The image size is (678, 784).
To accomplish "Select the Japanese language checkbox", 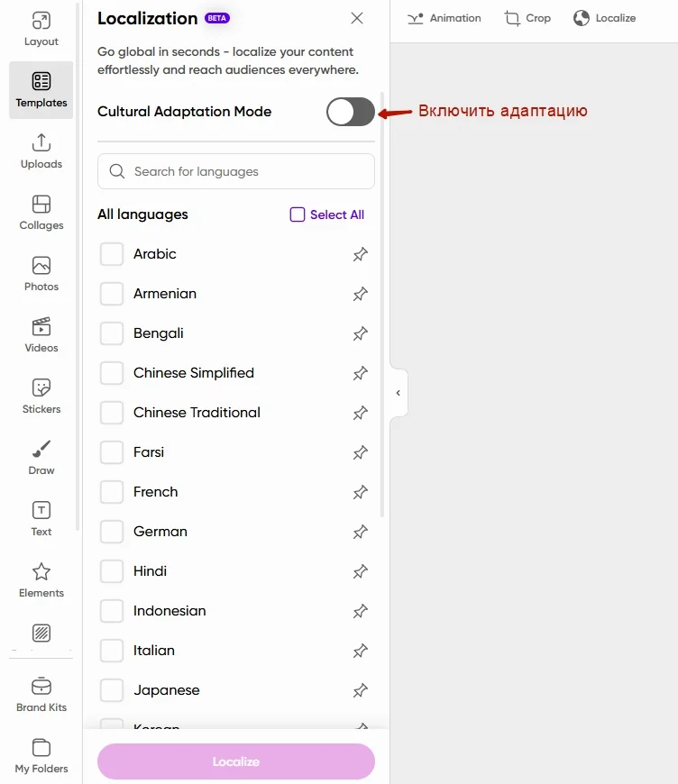I will pyautogui.click(x=112, y=690).
